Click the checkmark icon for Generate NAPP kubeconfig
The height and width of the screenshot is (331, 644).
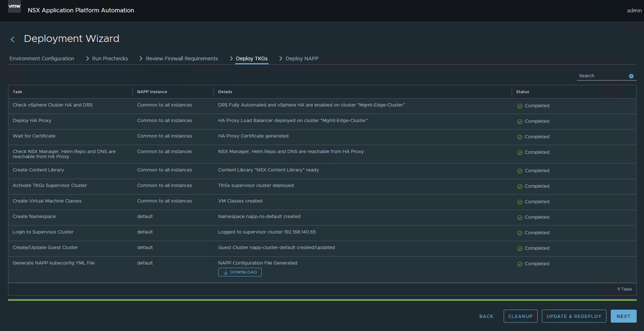520,264
